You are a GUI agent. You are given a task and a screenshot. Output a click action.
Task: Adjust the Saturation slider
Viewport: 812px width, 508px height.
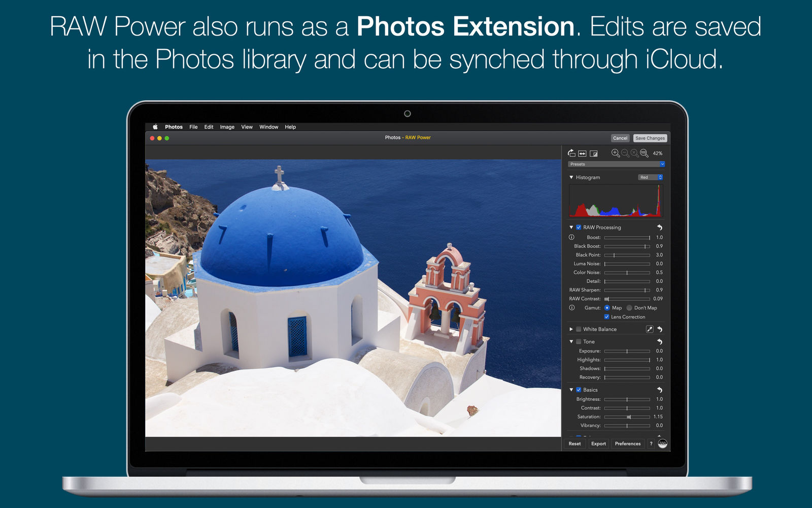tap(627, 417)
